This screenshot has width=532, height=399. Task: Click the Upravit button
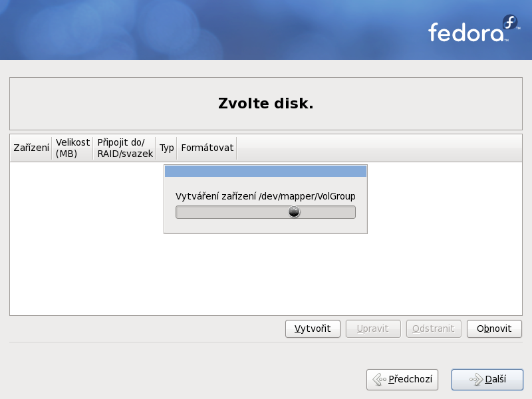[x=373, y=329]
